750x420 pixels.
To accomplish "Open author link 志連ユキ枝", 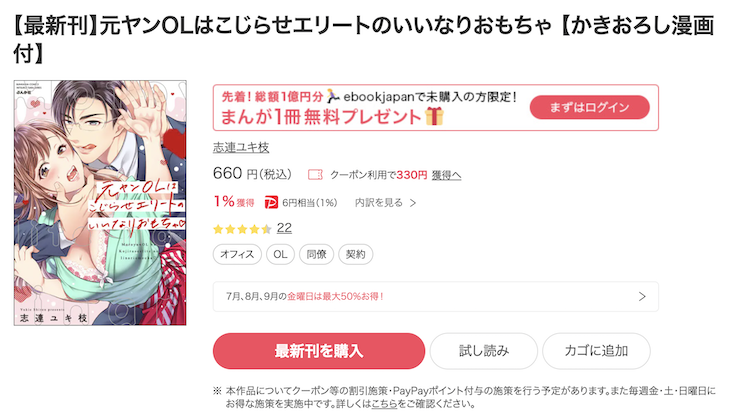I will pos(241,147).
